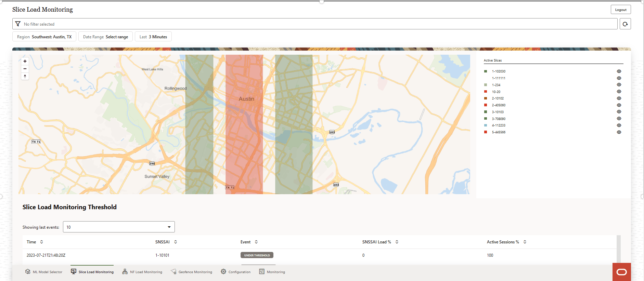
Task: Toggle visibility of slice 2-10102
Action: [619, 98]
